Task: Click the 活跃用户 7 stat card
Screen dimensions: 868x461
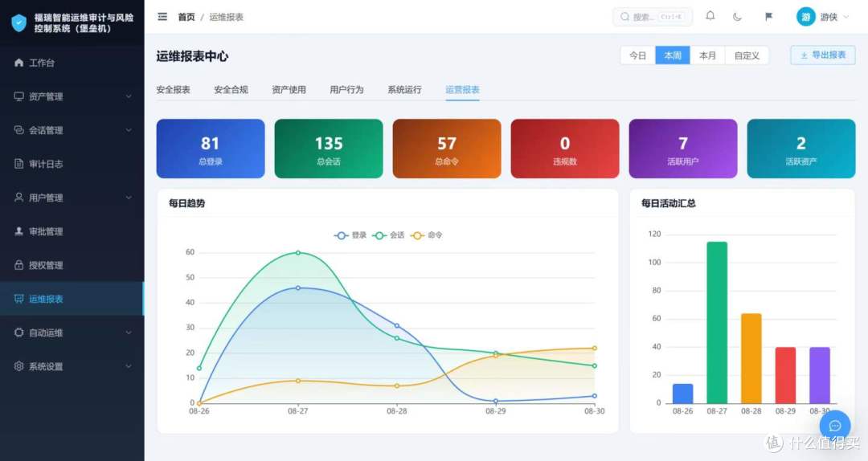Action: coord(683,149)
